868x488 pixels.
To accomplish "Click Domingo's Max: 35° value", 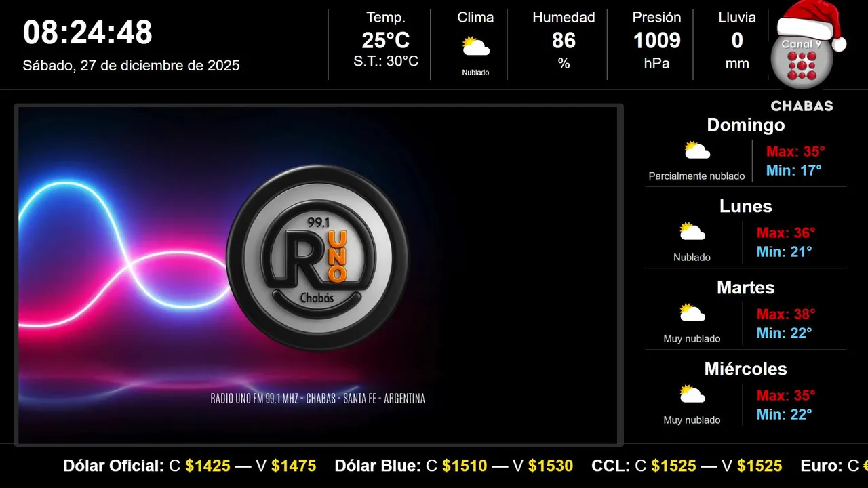I will tap(795, 151).
